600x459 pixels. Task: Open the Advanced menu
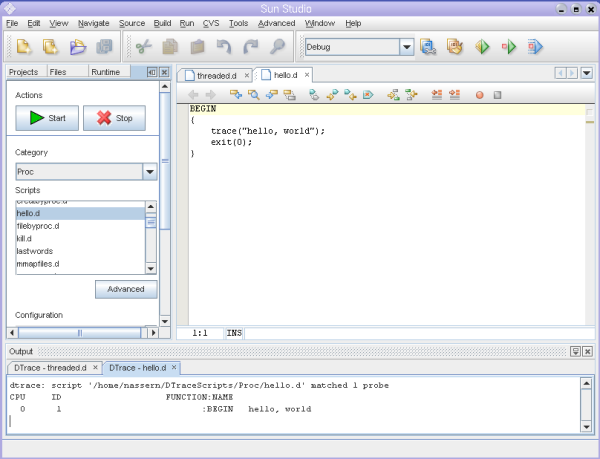[276, 23]
